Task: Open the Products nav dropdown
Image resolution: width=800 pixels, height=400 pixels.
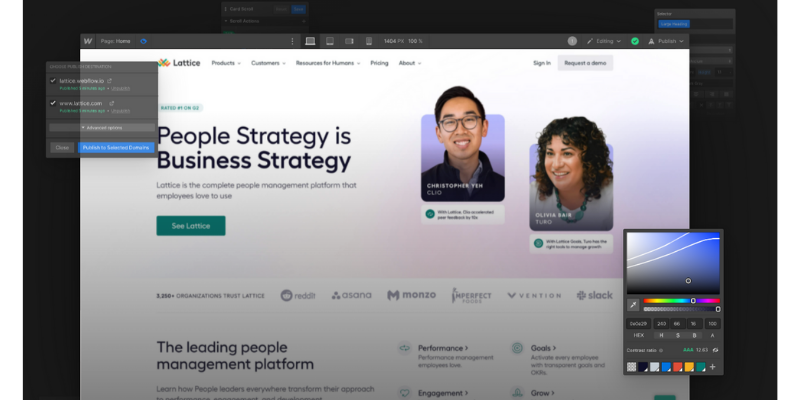Action: tap(226, 63)
